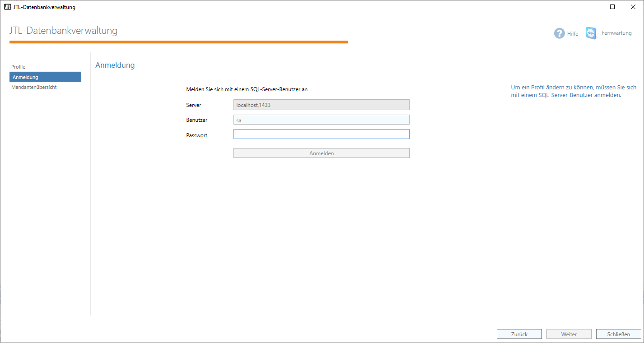Open the Hilfe question mark icon

pyautogui.click(x=560, y=33)
